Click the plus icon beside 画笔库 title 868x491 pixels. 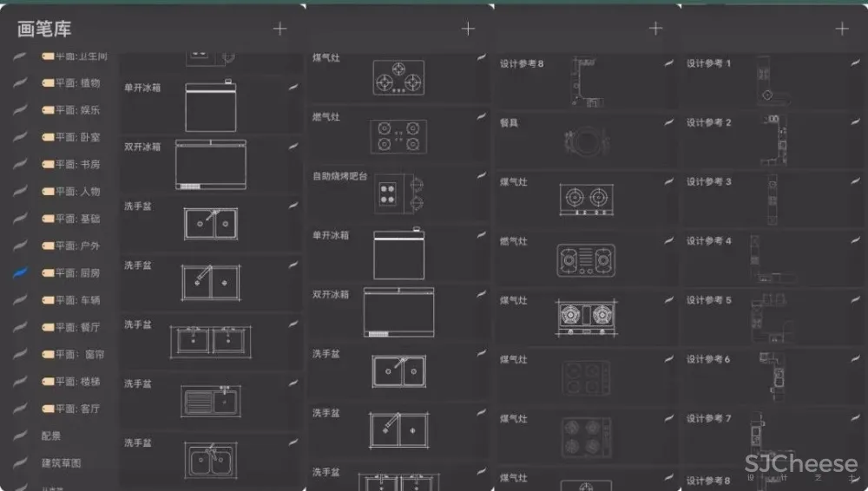[279, 29]
